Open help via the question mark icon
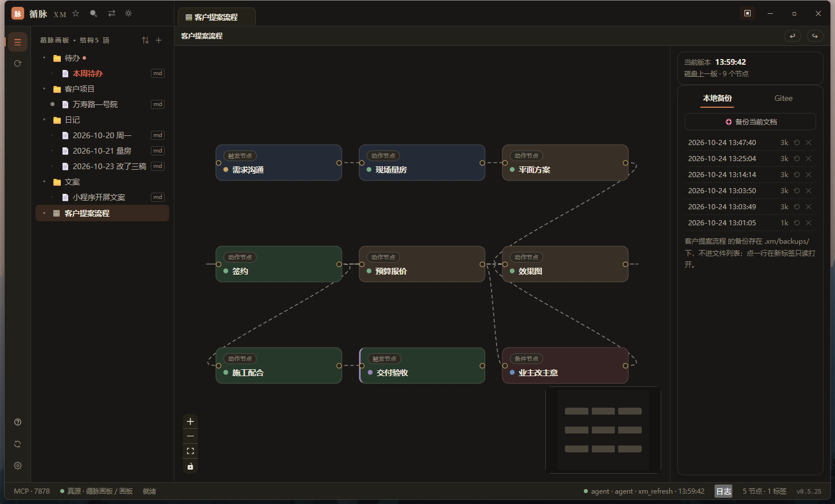 click(x=18, y=422)
